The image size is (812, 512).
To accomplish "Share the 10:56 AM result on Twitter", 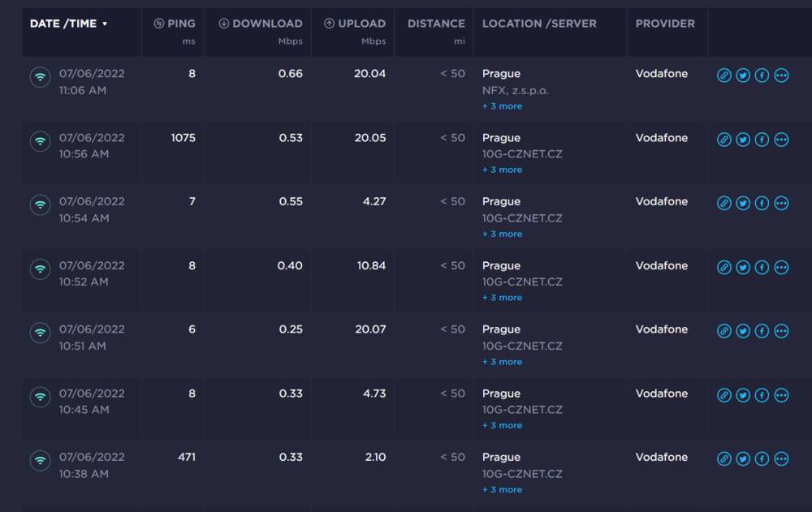I will coord(743,140).
